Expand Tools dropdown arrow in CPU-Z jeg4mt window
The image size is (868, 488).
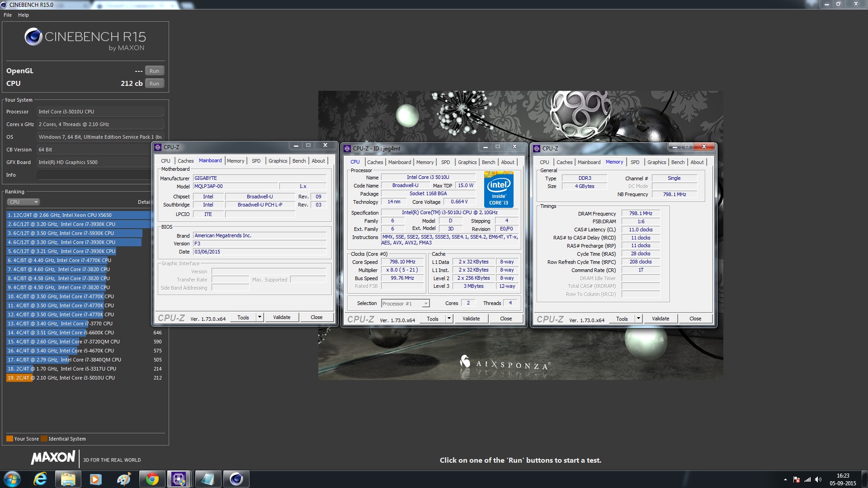point(449,319)
